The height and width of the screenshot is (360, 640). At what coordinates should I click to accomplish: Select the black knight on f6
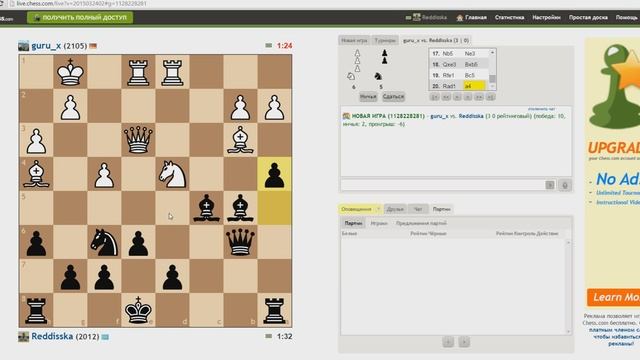click(104, 242)
